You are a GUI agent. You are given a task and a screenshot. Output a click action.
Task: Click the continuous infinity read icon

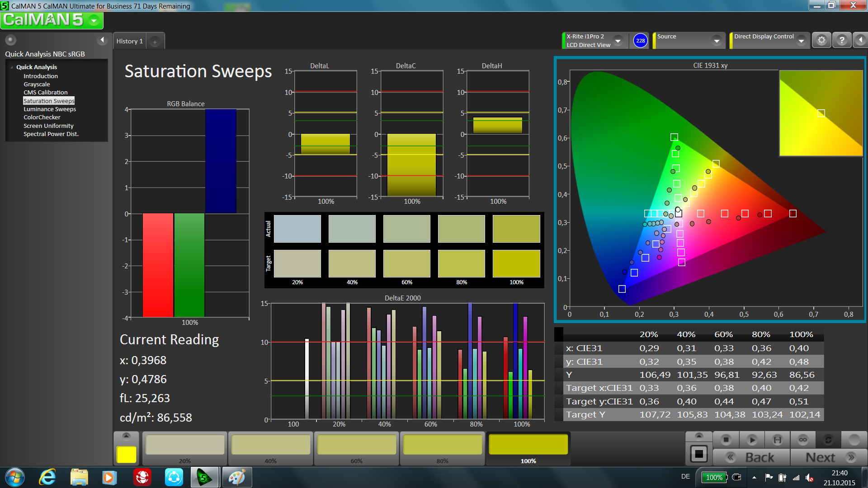[x=803, y=440]
